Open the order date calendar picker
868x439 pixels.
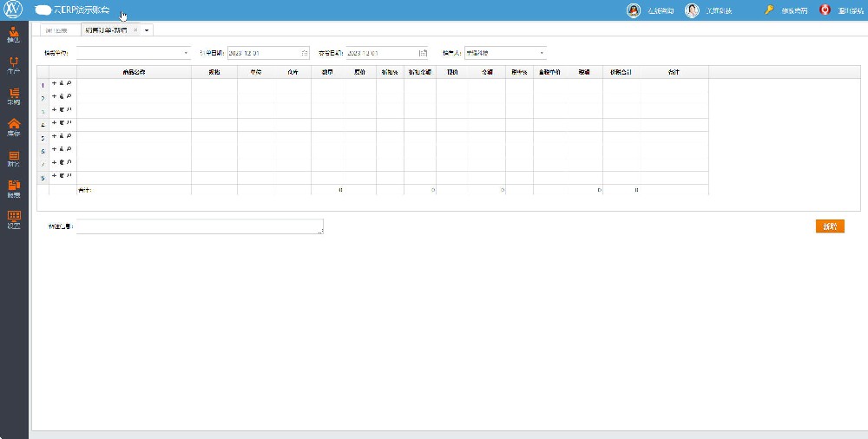click(x=305, y=53)
